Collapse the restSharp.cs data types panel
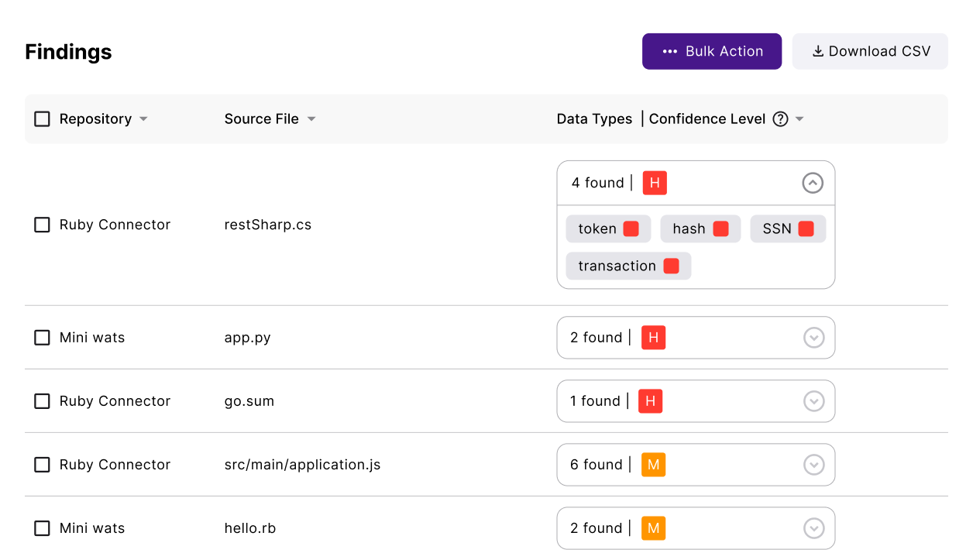Viewport: 973px width, 560px height. point(813,183)
